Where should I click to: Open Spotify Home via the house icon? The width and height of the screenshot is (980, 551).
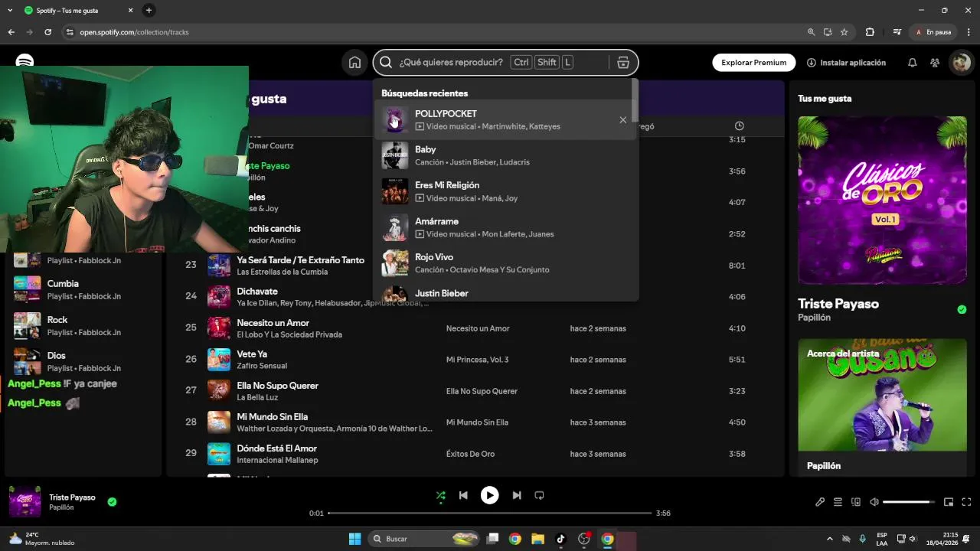pyautogui.click(x=354, y=63)
